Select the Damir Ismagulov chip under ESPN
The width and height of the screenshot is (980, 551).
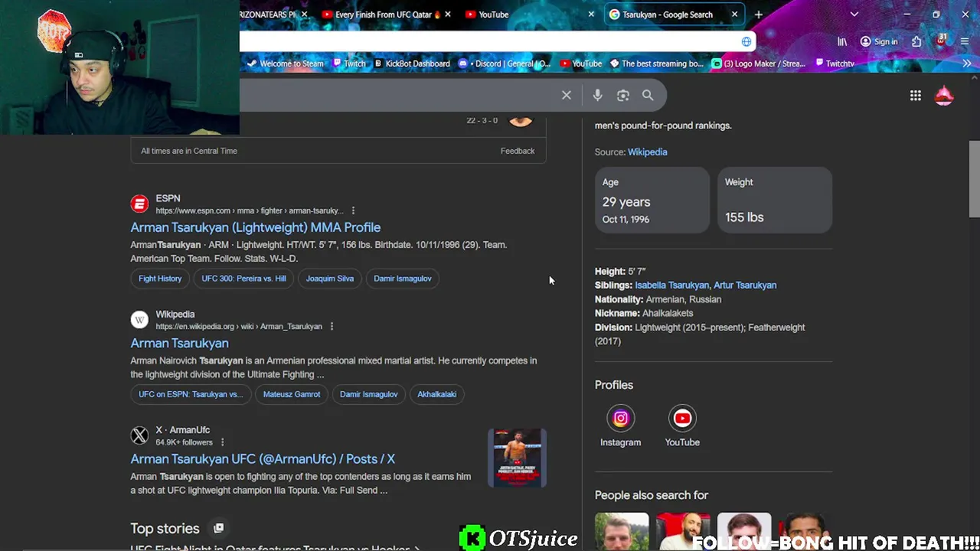pos(403,279)
